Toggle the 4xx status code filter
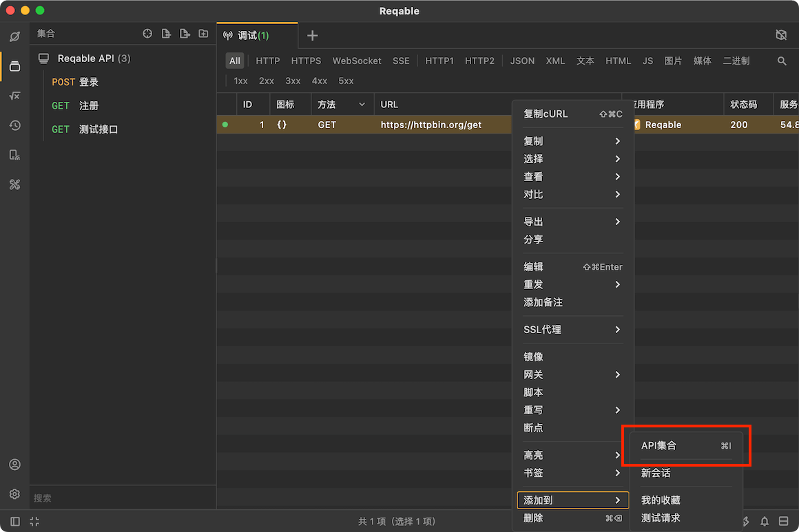 [320, 81]
